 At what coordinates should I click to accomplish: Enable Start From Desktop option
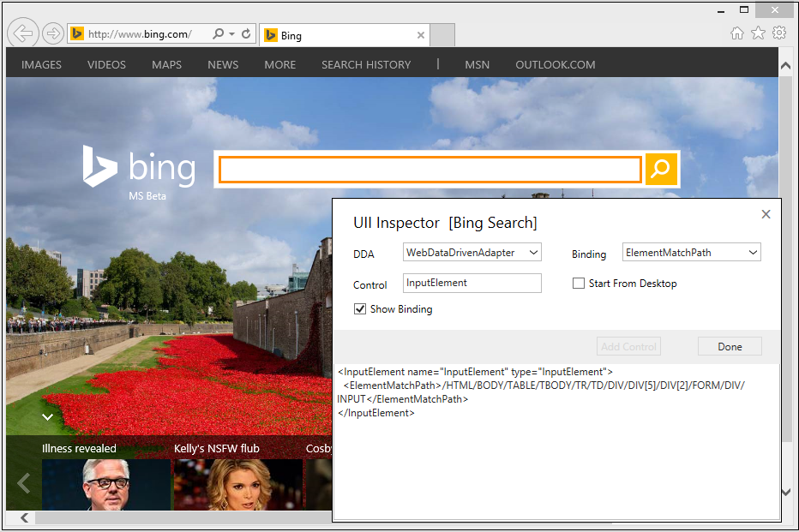pos(579,284)
